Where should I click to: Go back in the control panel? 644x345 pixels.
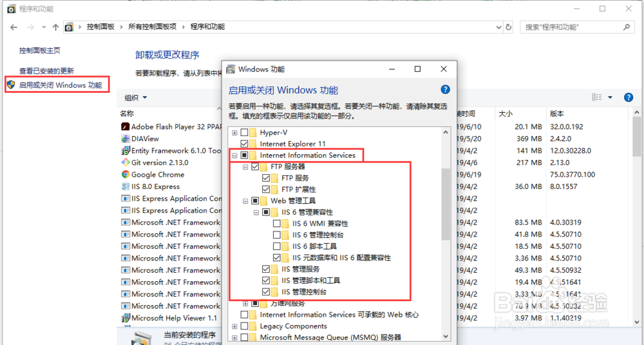tap(14, 27)
